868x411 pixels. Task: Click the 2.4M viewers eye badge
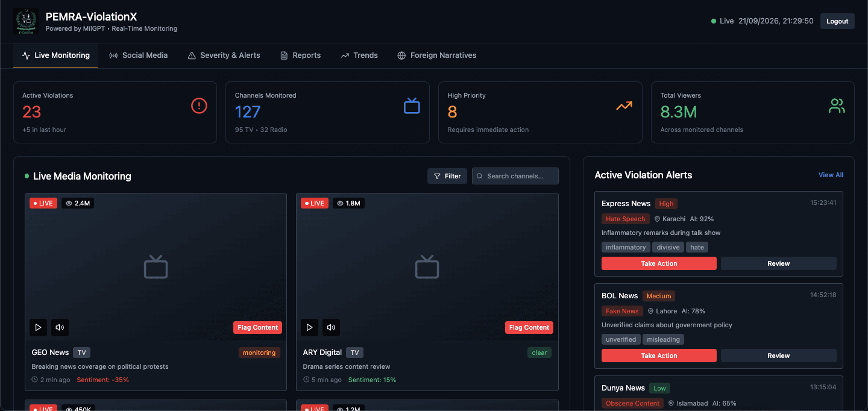click(78, 203)
